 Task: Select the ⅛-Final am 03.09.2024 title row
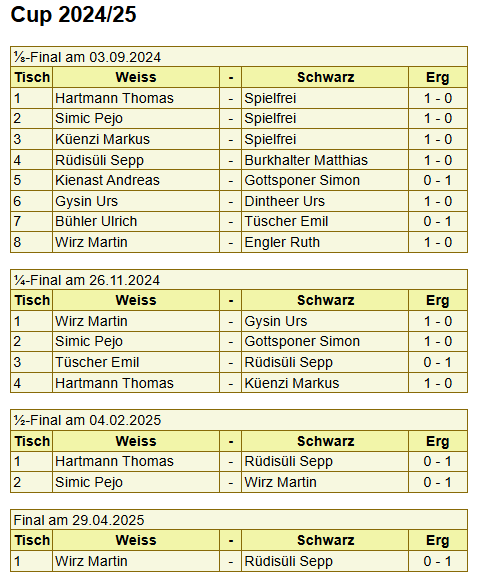[239, 57]
